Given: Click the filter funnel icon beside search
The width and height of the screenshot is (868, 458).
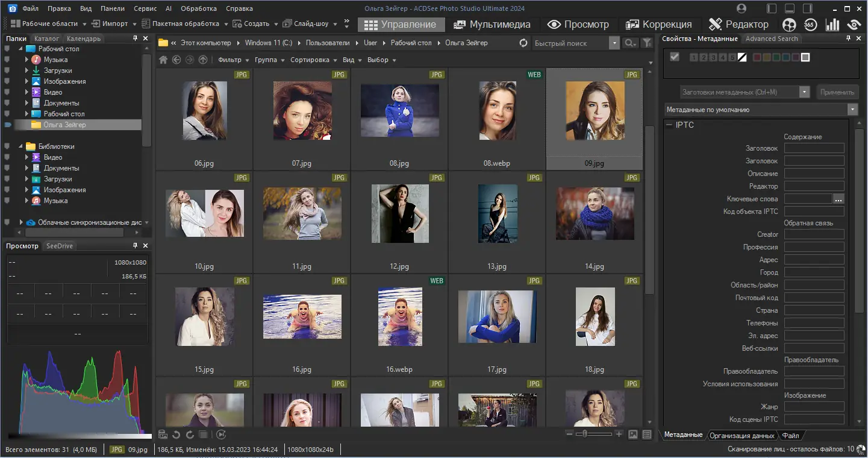Looking at the screenshot, I should (x=646, y=43).
